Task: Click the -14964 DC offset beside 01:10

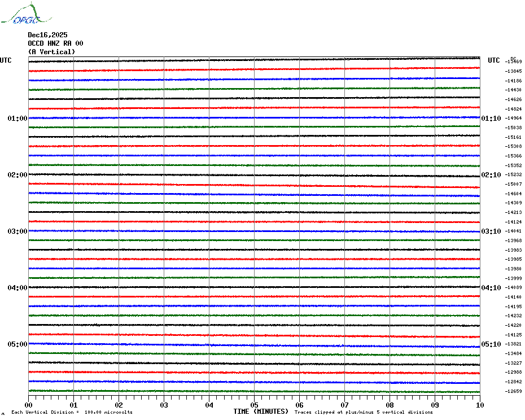Action: click(x=514, y=118)
